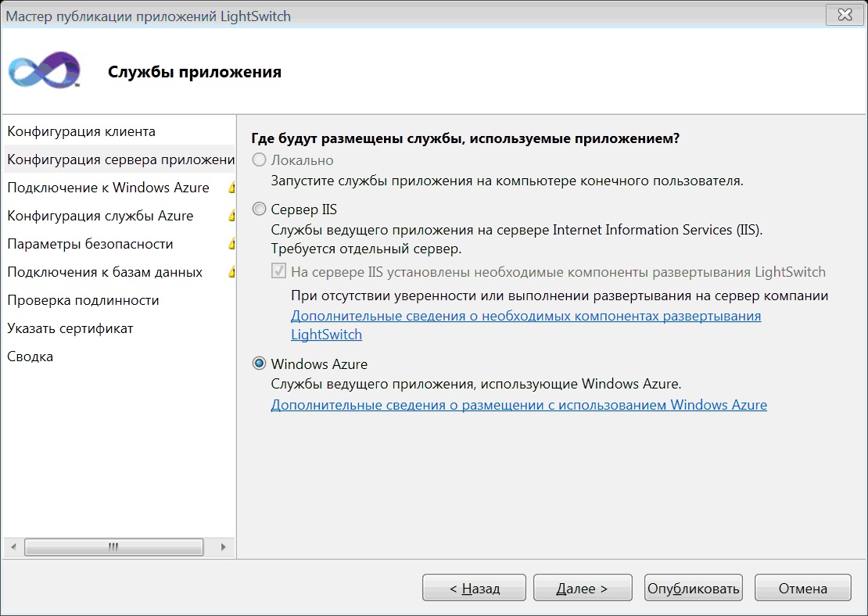Image resolution: width=868 pixels, height=616 pixels.
Task: Close the LightSwitch publish wizard window
Action: (x=845, y=15)
